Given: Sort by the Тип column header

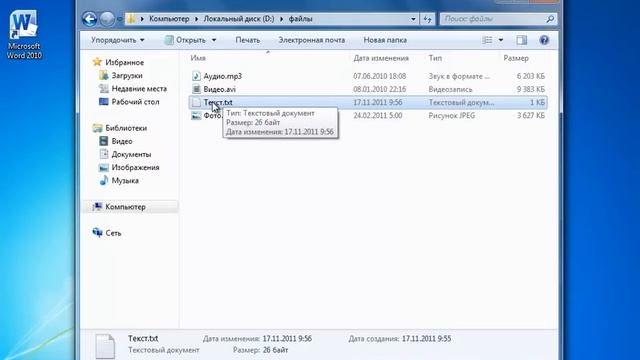Looking at the screenshot, I should [435, 58].
